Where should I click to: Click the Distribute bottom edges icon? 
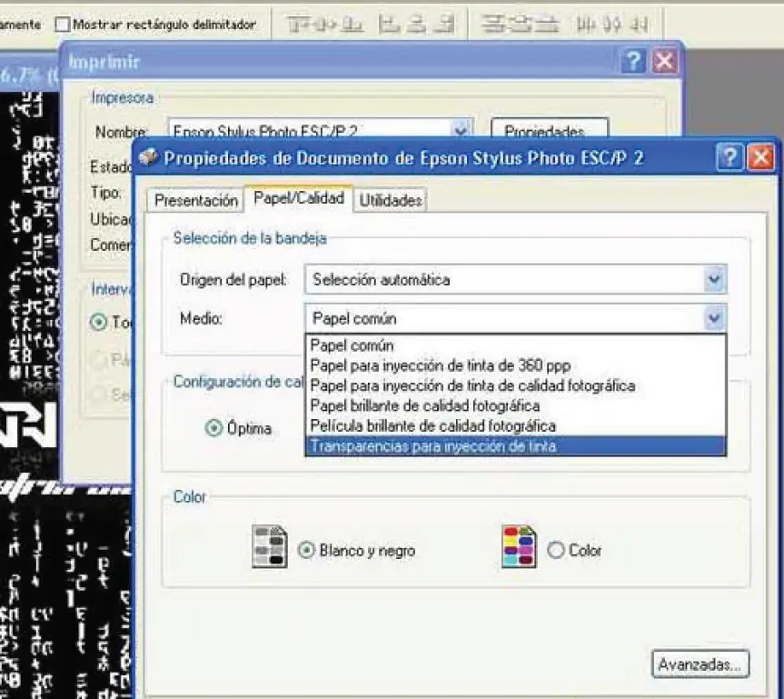(x=547, y=24)
